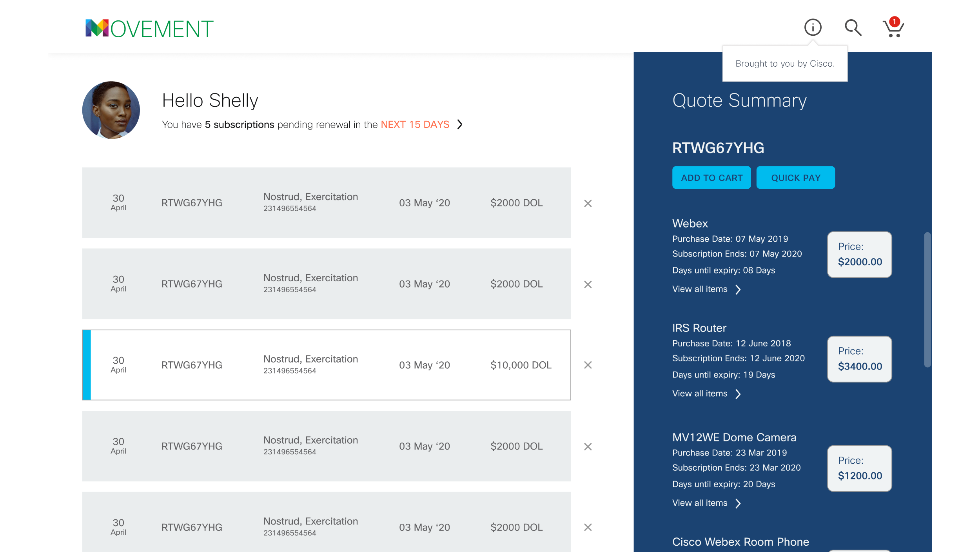The height and width of the screenshot is (552, 980).
Task: Click the QUICK PAY button
Action: [795, 178]
